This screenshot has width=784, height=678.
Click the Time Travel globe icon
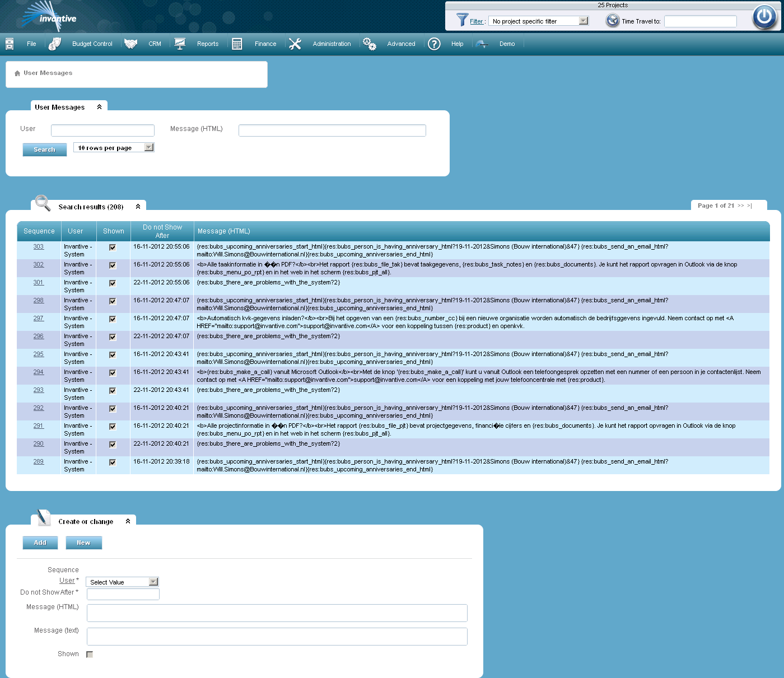[x=611, y=21]
